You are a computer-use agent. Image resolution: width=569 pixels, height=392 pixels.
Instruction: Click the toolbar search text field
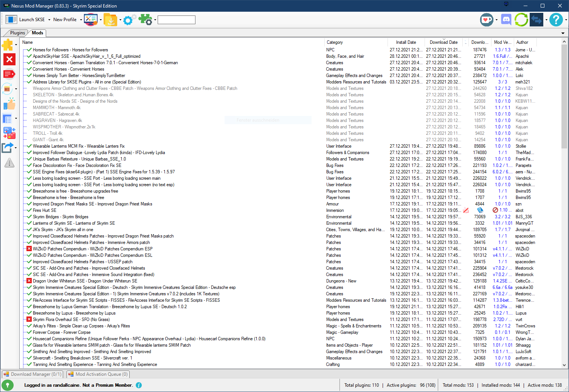(176, 20)
